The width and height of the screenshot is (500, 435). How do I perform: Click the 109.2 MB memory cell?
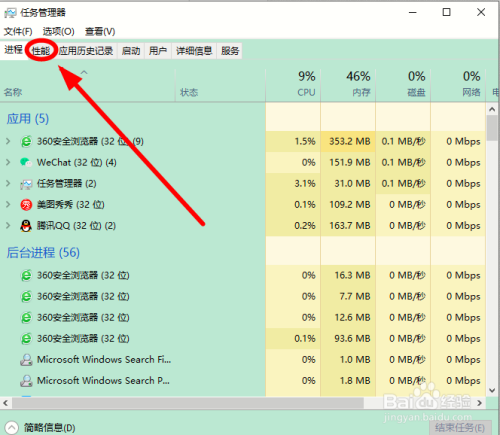(x=348, y=204)
